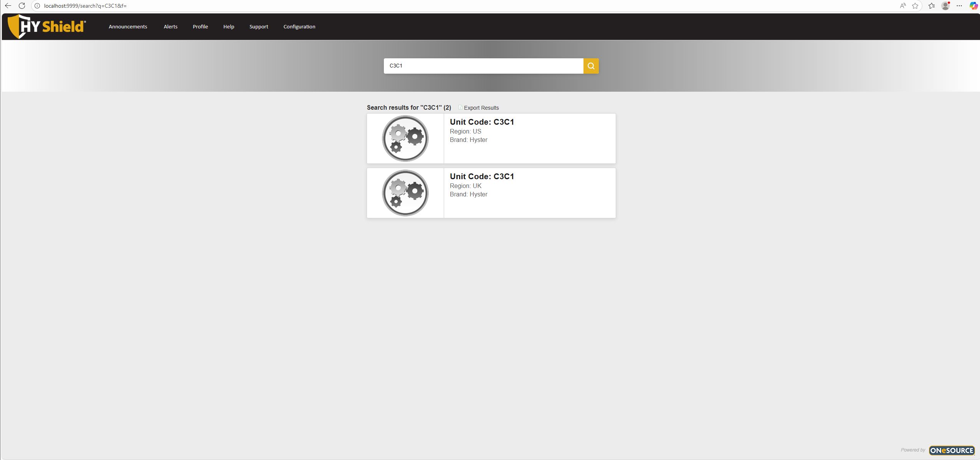Click the HY Shield logo
Viewport: 980px width, 460px height.
(47, 26)
